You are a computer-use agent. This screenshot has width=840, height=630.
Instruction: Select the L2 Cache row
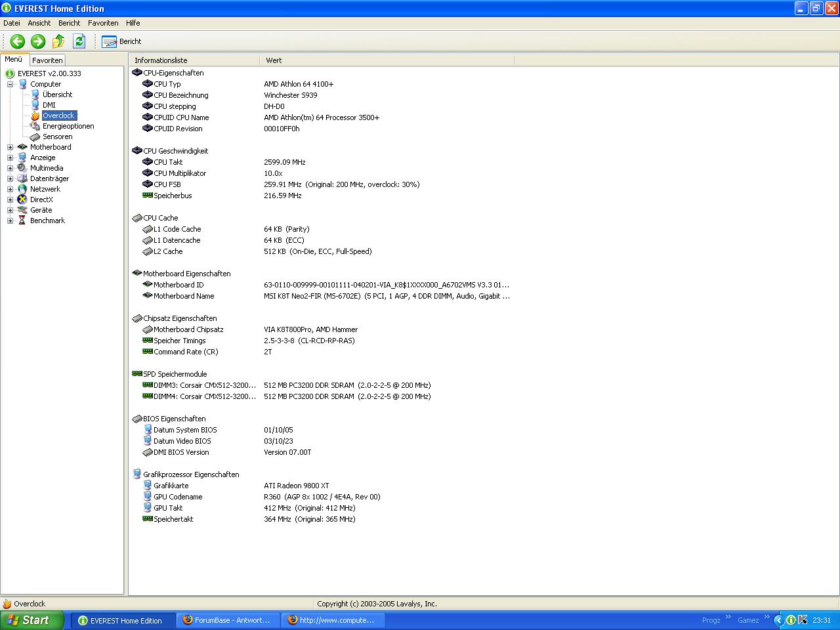pos(322,251)
